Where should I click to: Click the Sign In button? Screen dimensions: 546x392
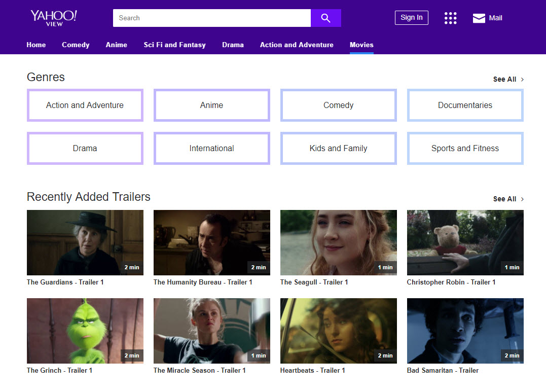(411, 18)
